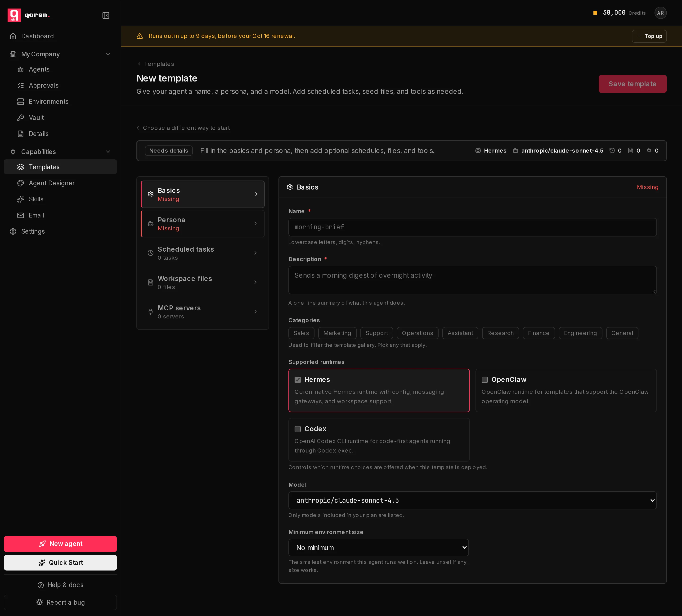Click the Top up button
Image resolution: width=682 pixels, height=616 pixels.
[649, 36]
